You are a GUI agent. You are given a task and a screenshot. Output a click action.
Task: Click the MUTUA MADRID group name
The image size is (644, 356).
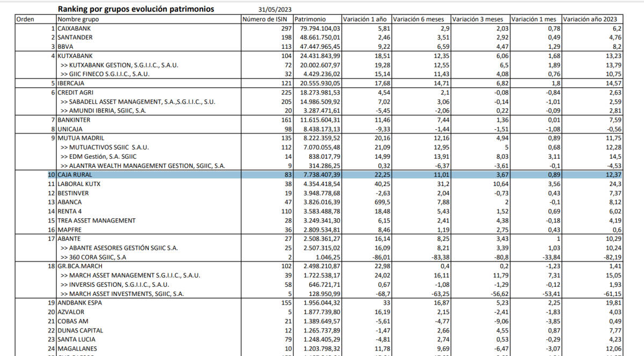pos(80,138)
